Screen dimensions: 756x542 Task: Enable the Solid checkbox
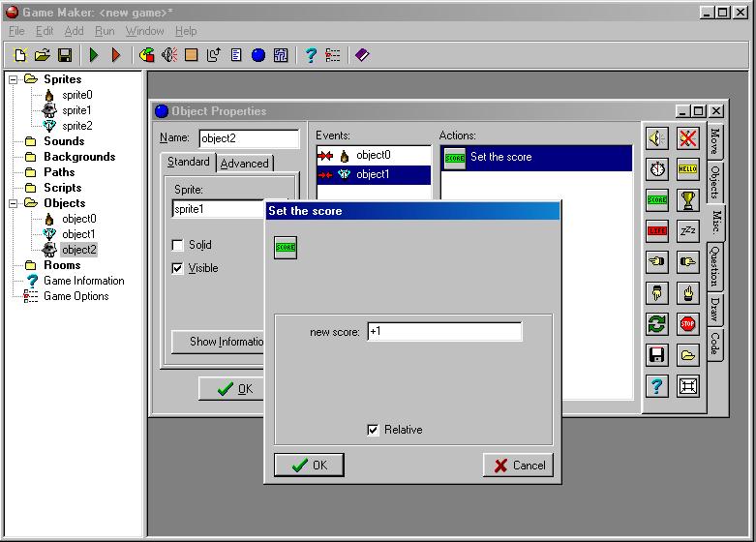pyautogui.click(x=177, y=246)
